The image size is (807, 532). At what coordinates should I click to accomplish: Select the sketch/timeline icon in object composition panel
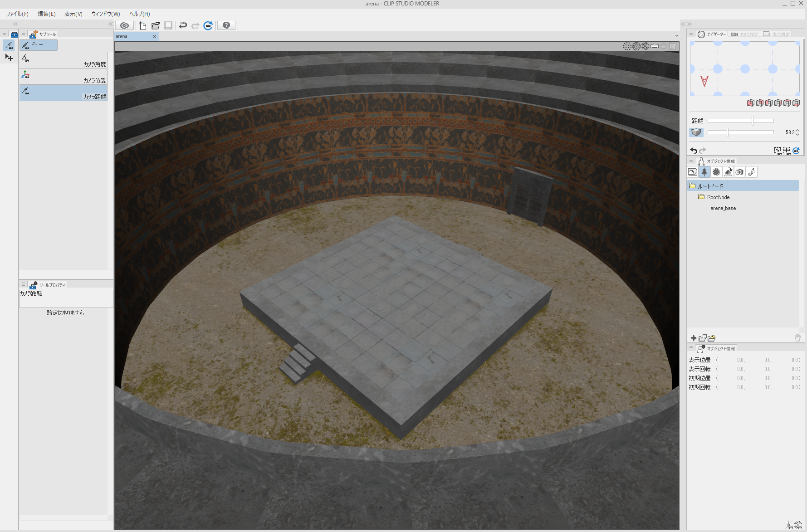click(x=693, y=172)
